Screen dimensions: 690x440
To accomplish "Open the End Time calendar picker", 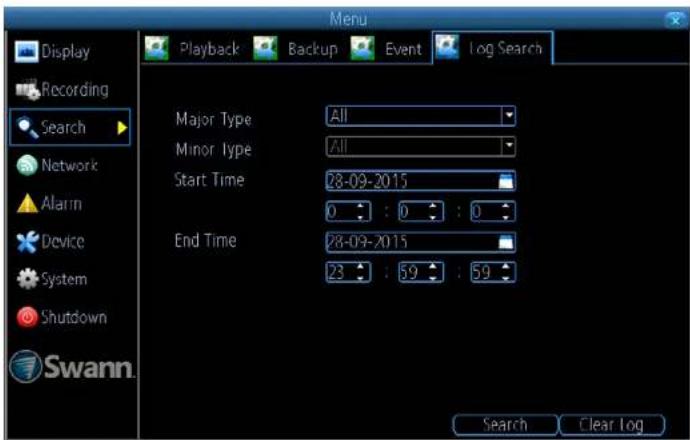I will [506, 242].
